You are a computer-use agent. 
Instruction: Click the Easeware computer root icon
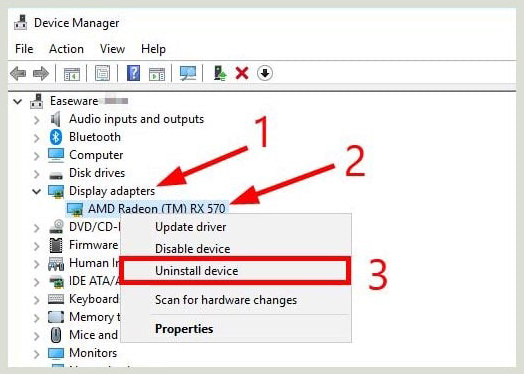36,101
